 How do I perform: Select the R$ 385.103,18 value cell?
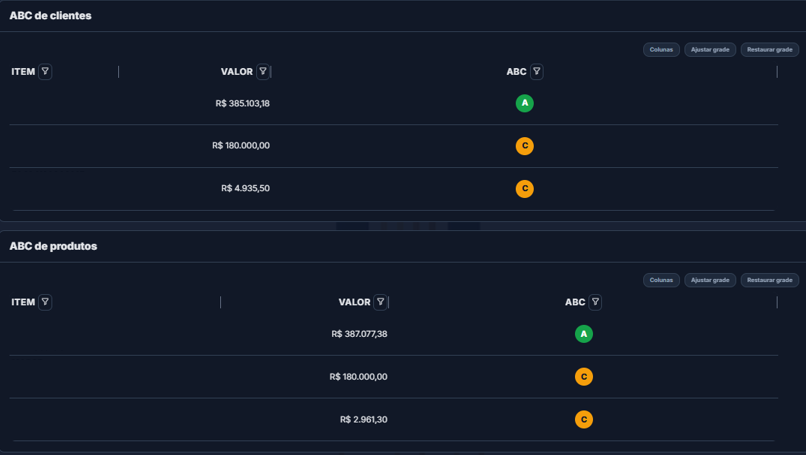pos(242,103)
